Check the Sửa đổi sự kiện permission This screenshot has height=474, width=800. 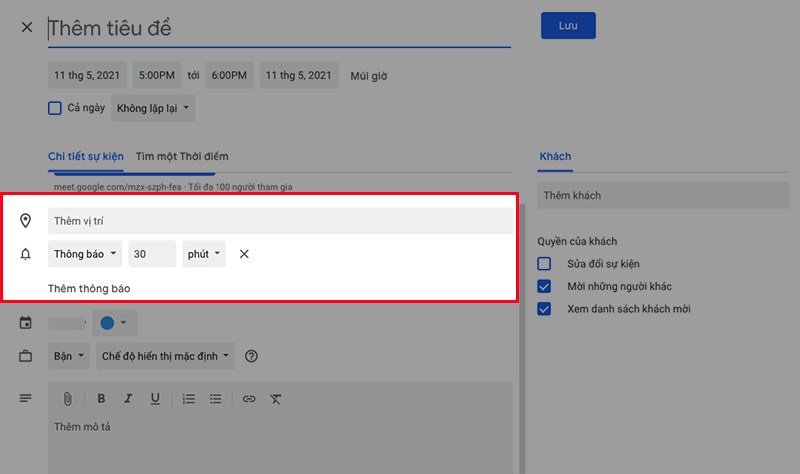[544, 264]
